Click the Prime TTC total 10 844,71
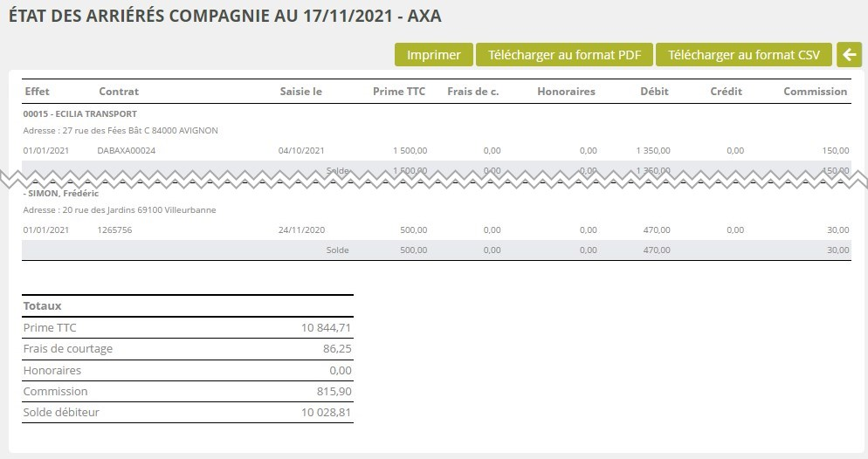Screen dimensions: 868x459 [x=327, y=328]
